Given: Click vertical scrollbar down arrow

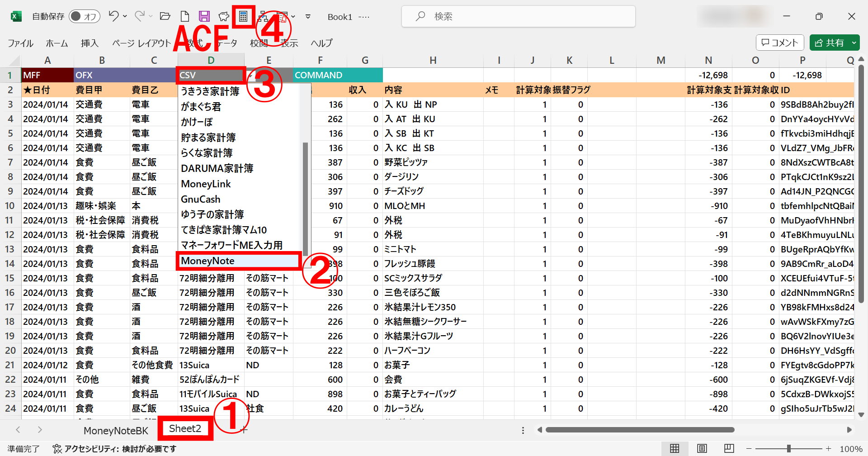Looking at the screenshot, I should click(861, 414).
